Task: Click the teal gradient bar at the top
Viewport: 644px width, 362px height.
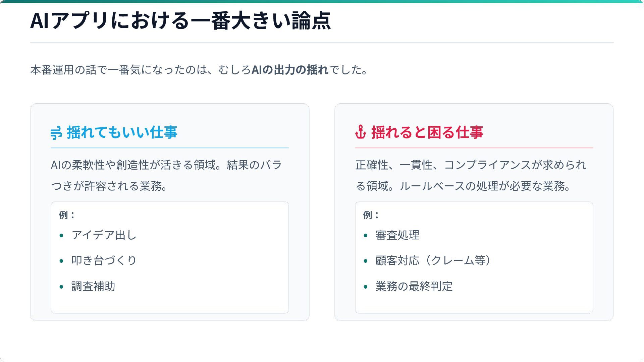Action: 322,1
